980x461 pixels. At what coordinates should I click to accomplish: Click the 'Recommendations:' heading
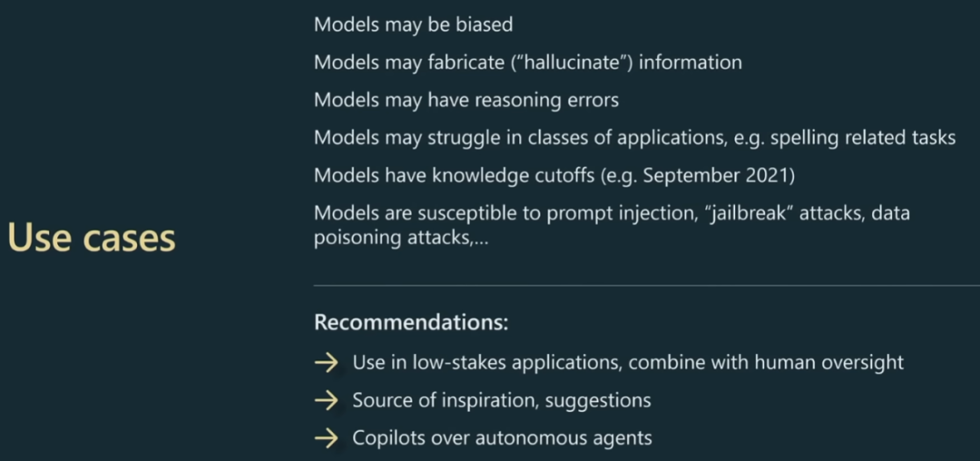point(411,322)
